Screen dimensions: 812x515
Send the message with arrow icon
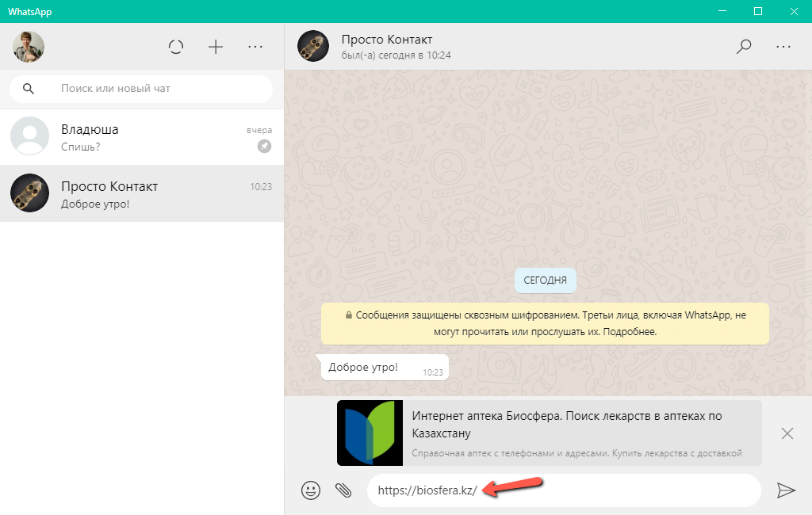[x=785, y=490]
